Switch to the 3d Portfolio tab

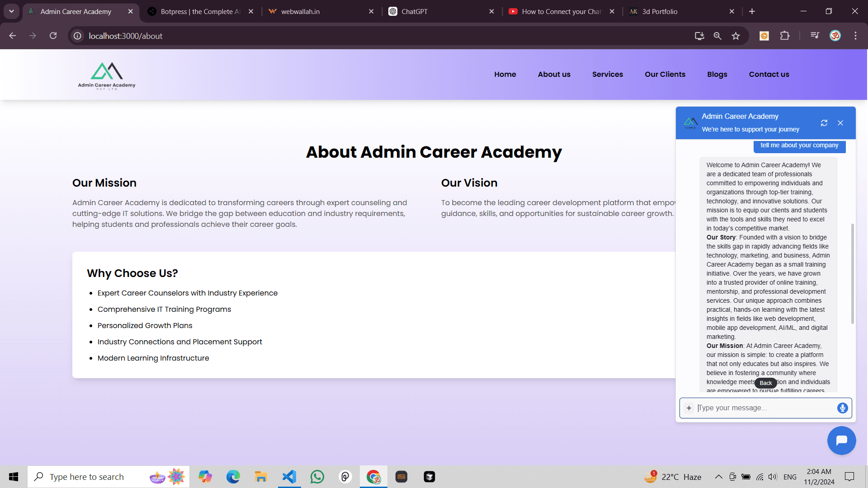coord(681,11)
